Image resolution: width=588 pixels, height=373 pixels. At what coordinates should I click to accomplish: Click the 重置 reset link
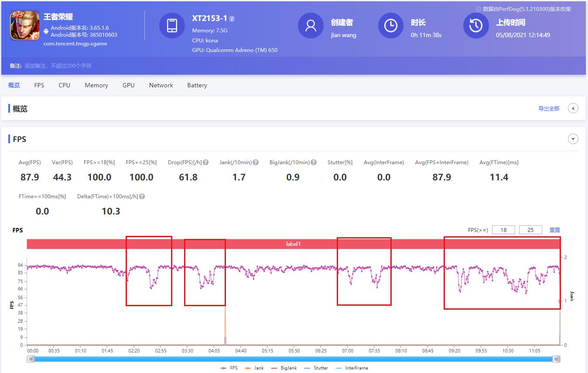click(555, 229)
